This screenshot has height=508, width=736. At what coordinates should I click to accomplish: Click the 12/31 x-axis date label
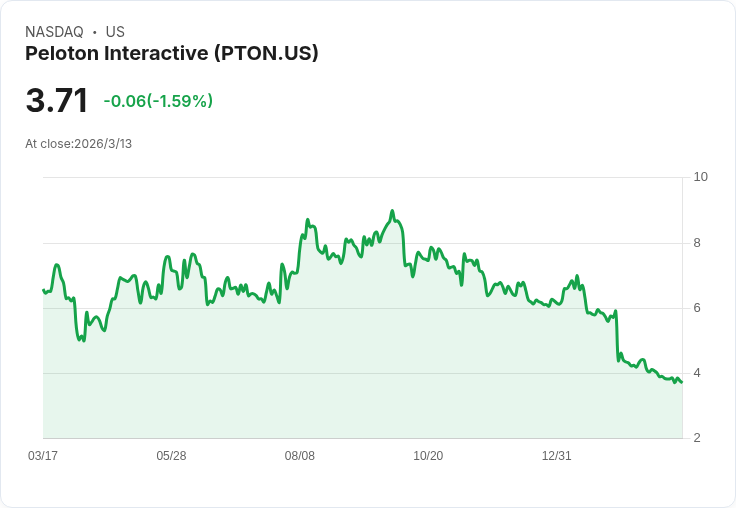tap(556, 456)
